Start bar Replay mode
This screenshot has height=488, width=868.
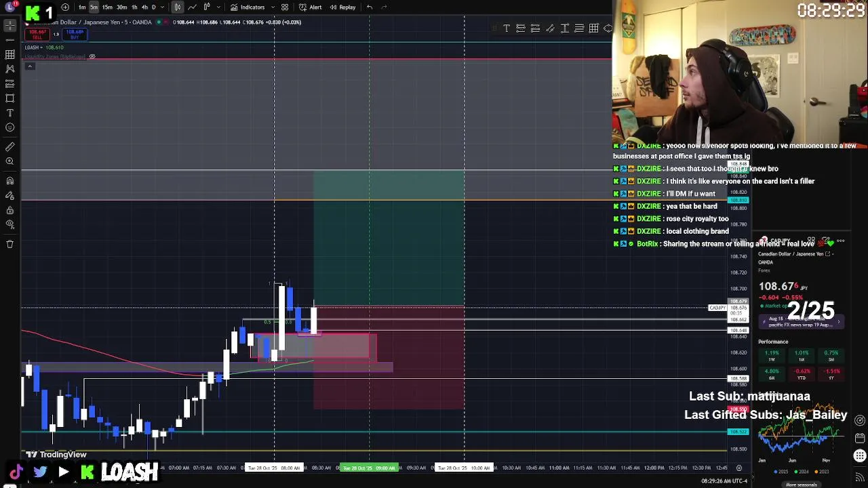pyautogui.click(x=342, y=7)
